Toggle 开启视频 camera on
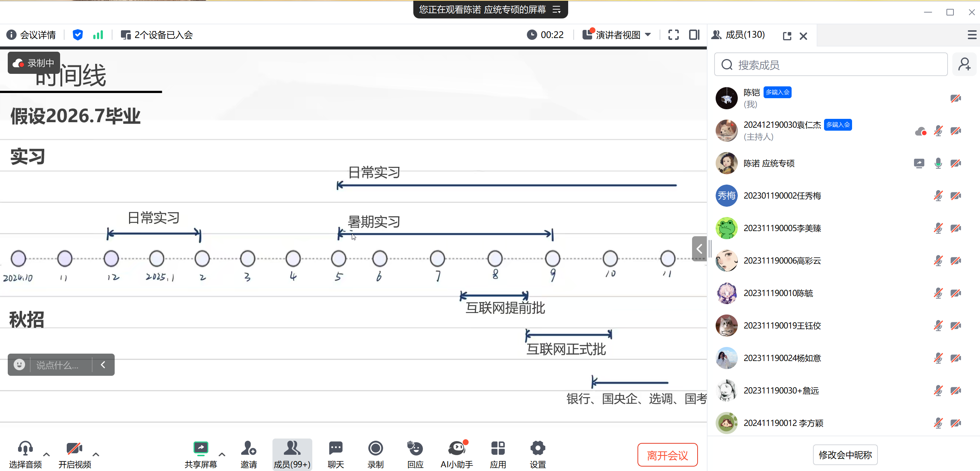The image size is (980, 471). tap(74, 449)
